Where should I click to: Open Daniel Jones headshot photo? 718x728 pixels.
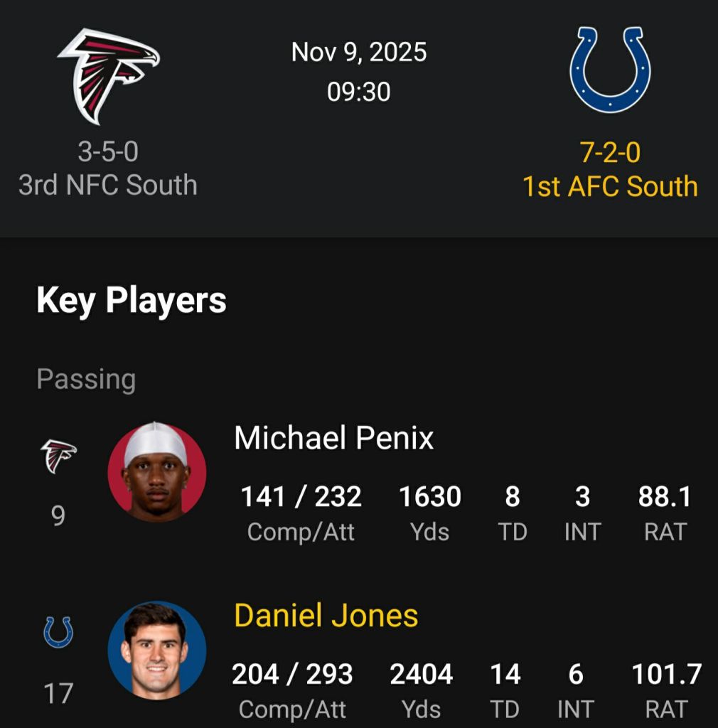[x=157, y=650]
